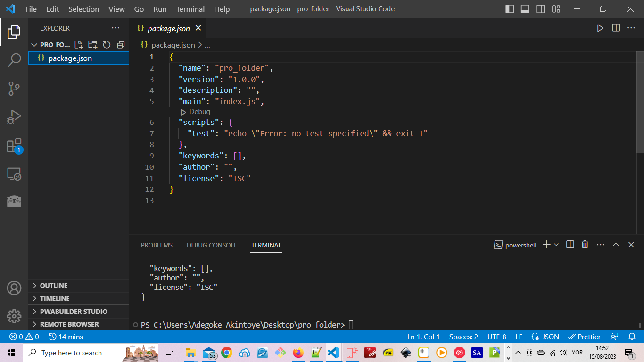Kill terminal with the trash icon
Screen dimensions: 644x362
pos(585,245)
